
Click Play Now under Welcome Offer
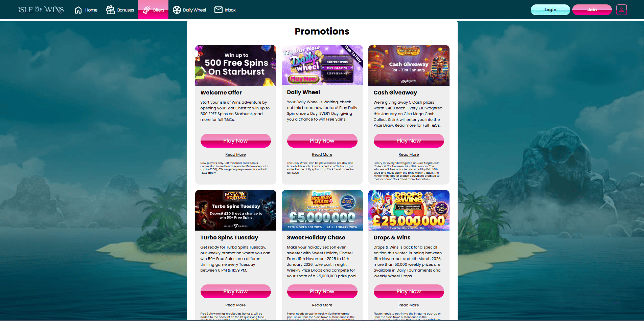click(235, 141)
